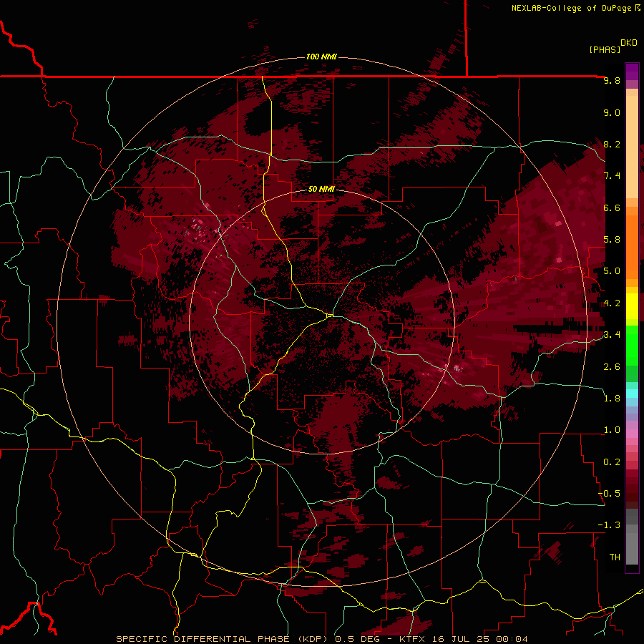The width and height of the screenshot is (644, 644).
Task: Click the DKD label above color scale
Action: (x=628, y=43)
